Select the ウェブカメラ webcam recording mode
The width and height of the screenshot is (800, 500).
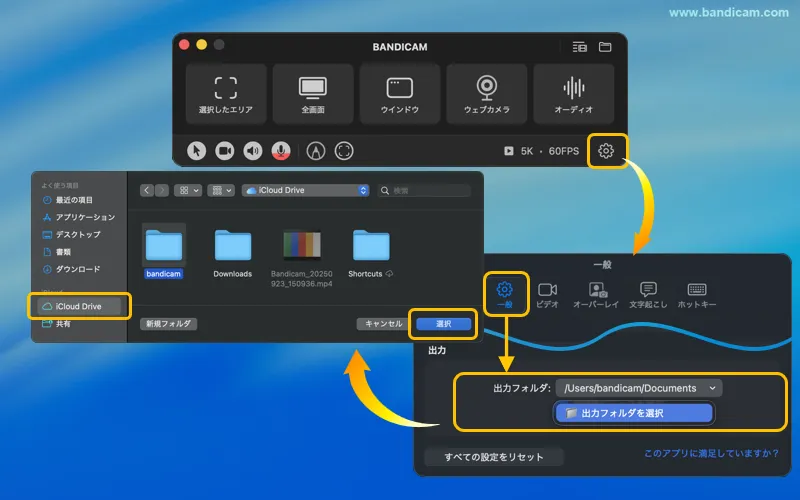pyautogui.click(x=487, y=94)
